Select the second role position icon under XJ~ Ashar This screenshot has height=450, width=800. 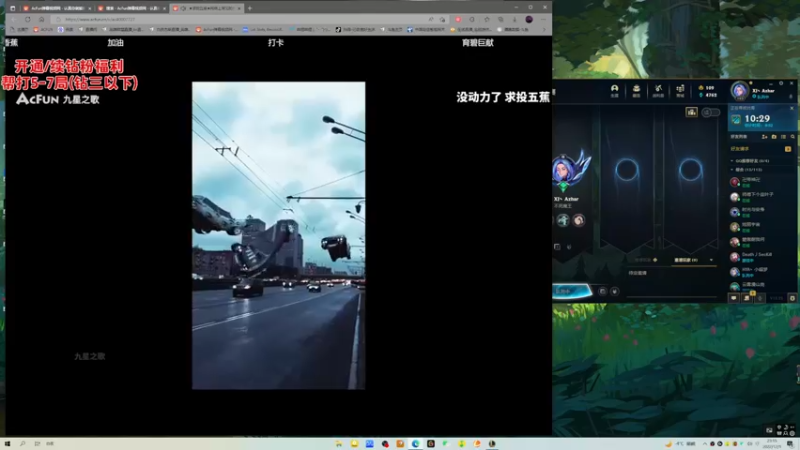point(579,220)
